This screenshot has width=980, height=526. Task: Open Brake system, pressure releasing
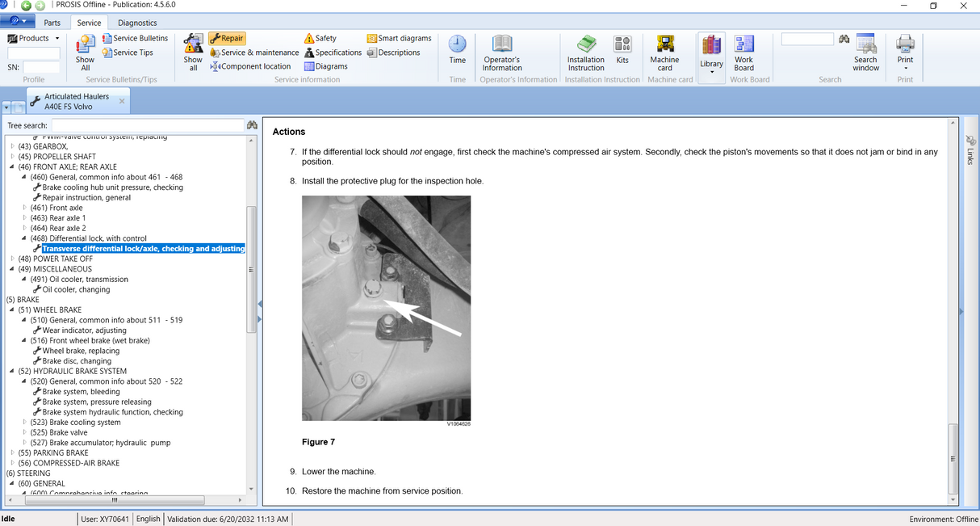[97, 402]
